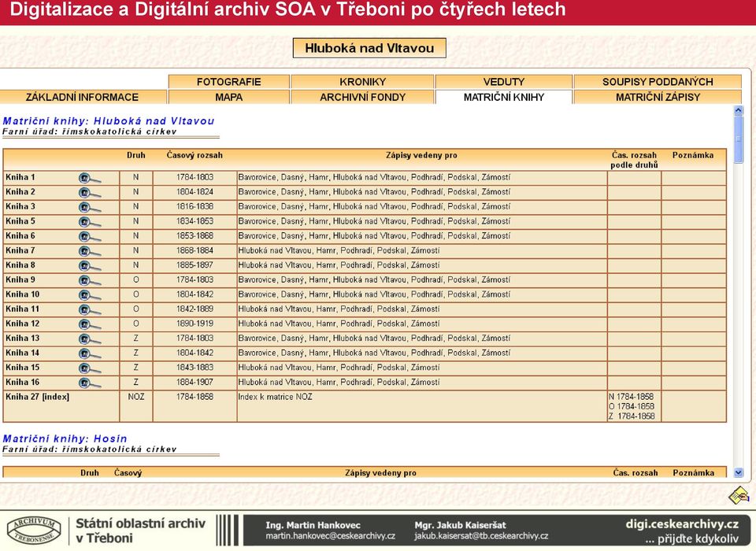
Task: Open magnifier icon for Kniha 7
Action: click(89, 251)
